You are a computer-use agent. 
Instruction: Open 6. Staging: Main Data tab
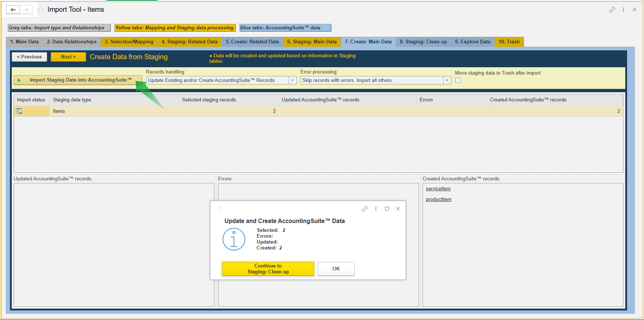312,42
